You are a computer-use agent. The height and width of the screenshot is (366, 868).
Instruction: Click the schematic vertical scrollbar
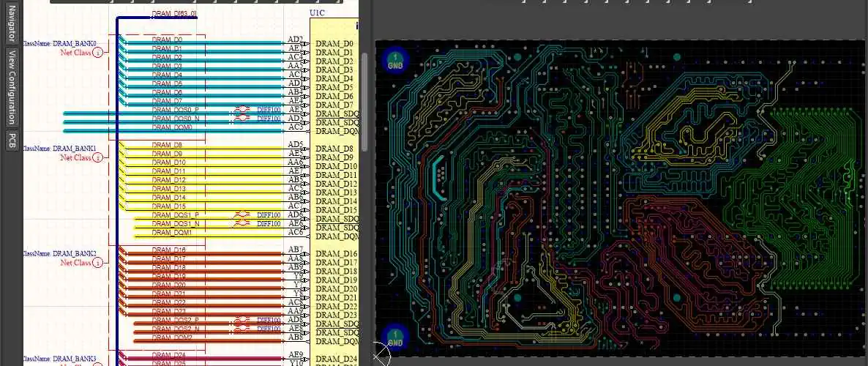click(x=364, y=81)
